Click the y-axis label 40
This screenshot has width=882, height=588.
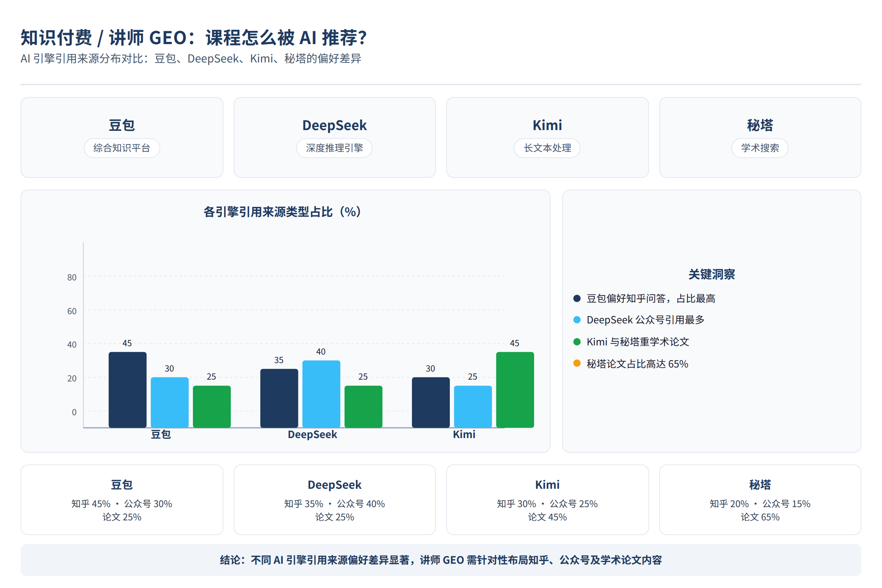coord(72,345)
